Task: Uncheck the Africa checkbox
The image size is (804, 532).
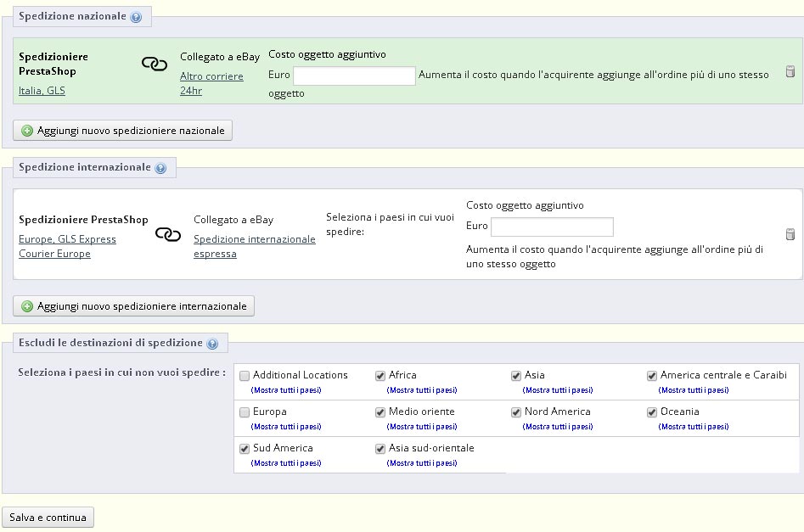Action: click(x=380, y=376)
